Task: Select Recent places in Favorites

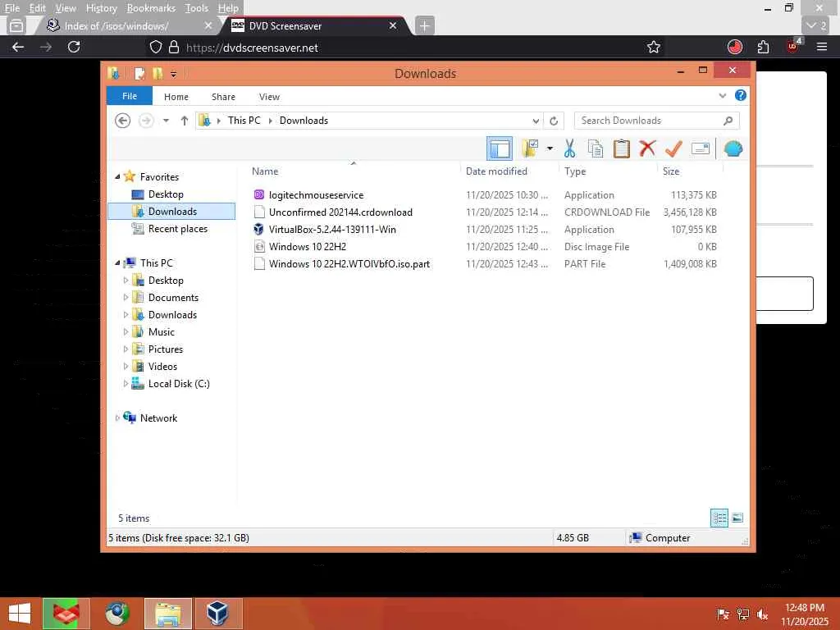Action: point(177,229)
